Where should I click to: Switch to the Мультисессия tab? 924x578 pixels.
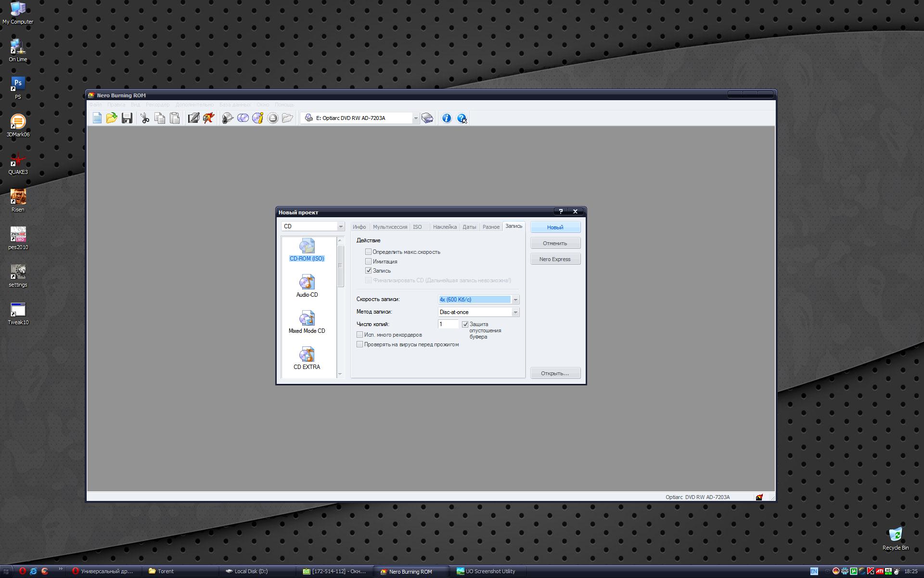pos(390,227)
